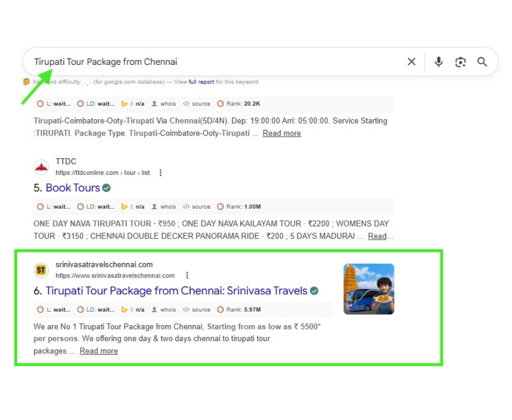Screen dimensions: 512x420
Task: Click LD: wait in the Book Tours bar
Action: [x=96, y=207]
